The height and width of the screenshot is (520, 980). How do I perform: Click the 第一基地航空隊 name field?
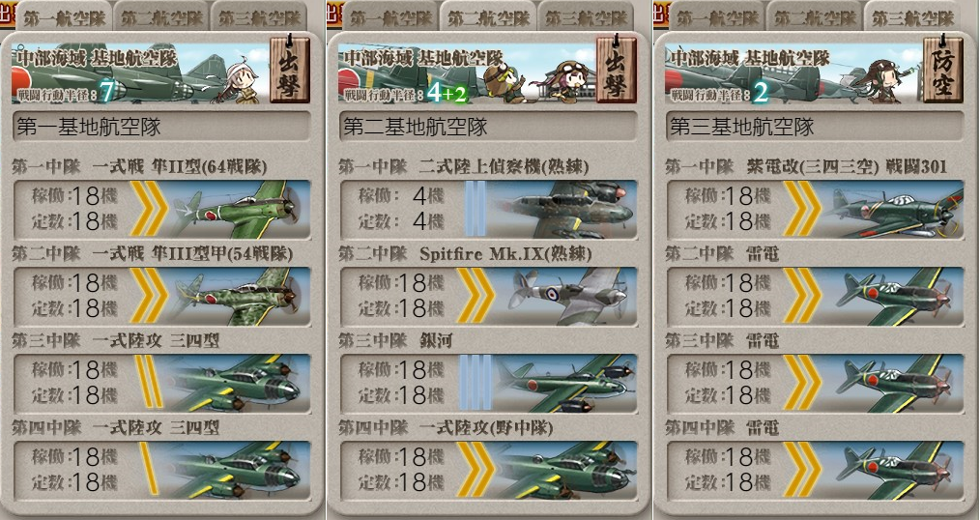click(x=161, y=127)
